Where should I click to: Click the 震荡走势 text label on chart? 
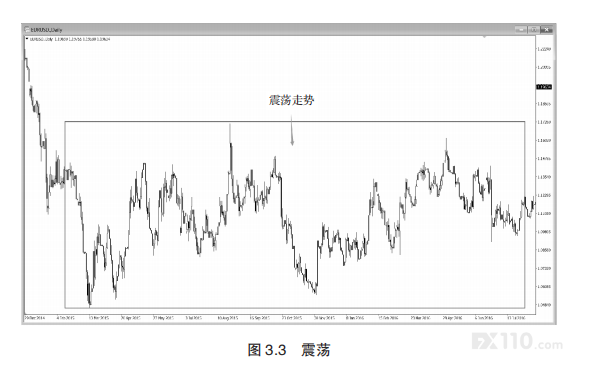292,100
